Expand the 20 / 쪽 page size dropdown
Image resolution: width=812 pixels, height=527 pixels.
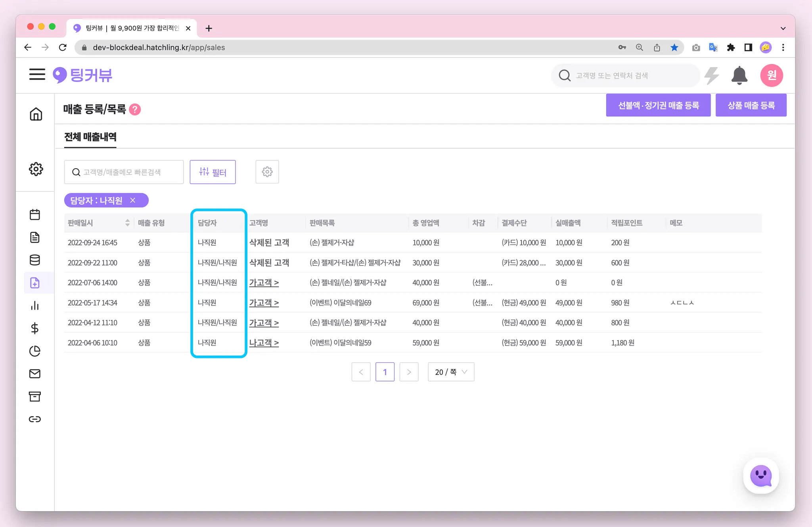pyautogui.click(x=451, y=372)
